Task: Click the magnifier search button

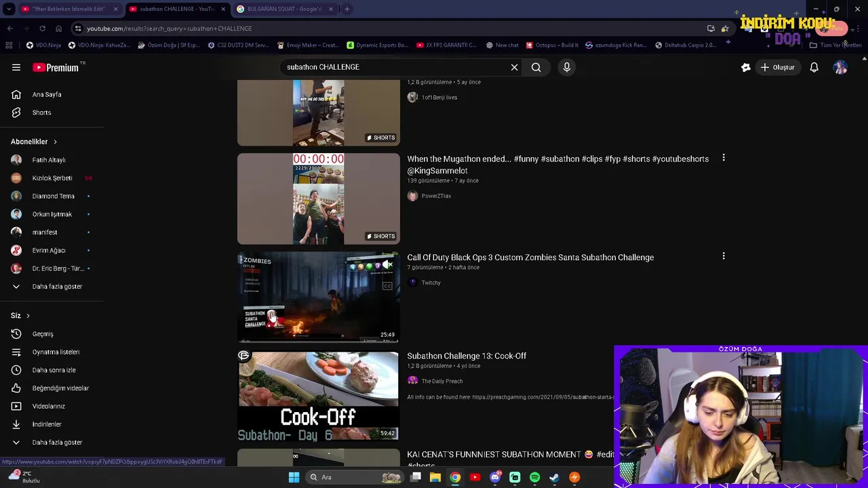Action: 536,67
